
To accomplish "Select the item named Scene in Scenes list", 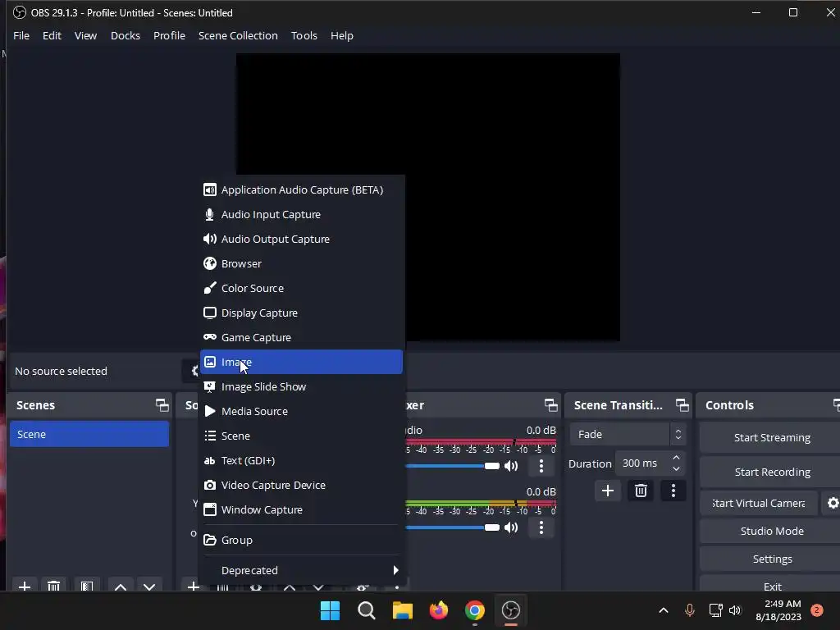I will [89, 435].
